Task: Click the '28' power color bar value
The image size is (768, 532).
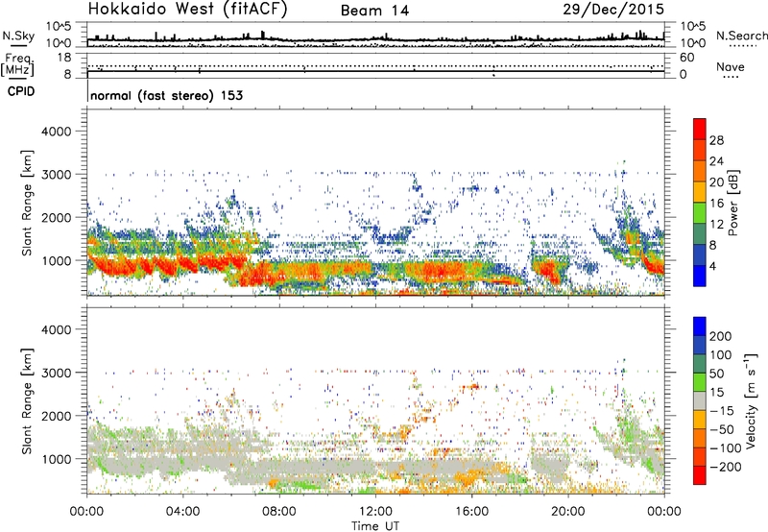Action: pyautogui.click(x=716, y=140)
